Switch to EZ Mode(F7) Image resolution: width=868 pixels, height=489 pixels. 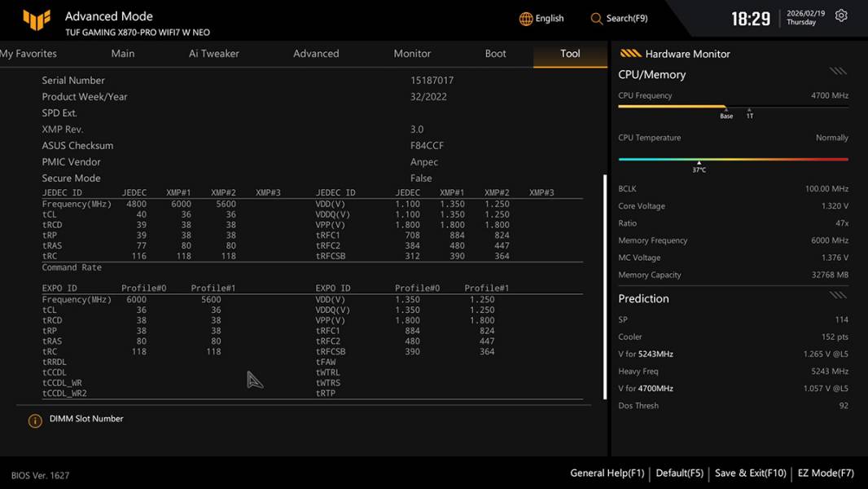(x=826, y=473)
